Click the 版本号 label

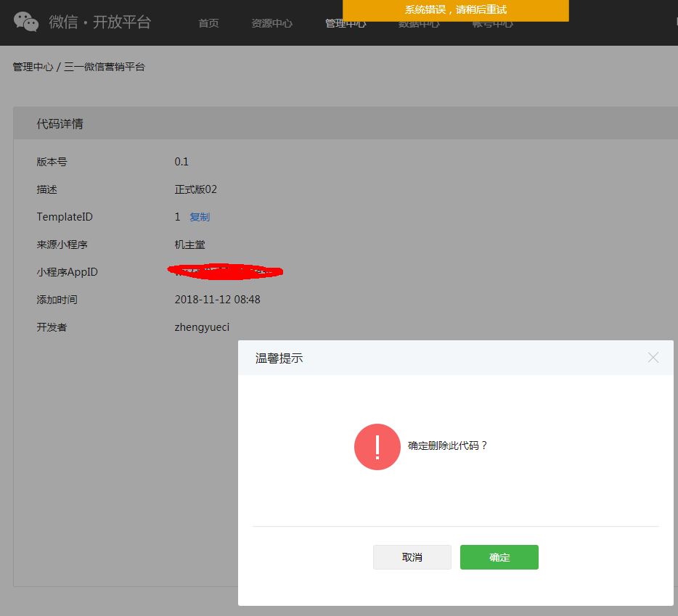point(52,162)
